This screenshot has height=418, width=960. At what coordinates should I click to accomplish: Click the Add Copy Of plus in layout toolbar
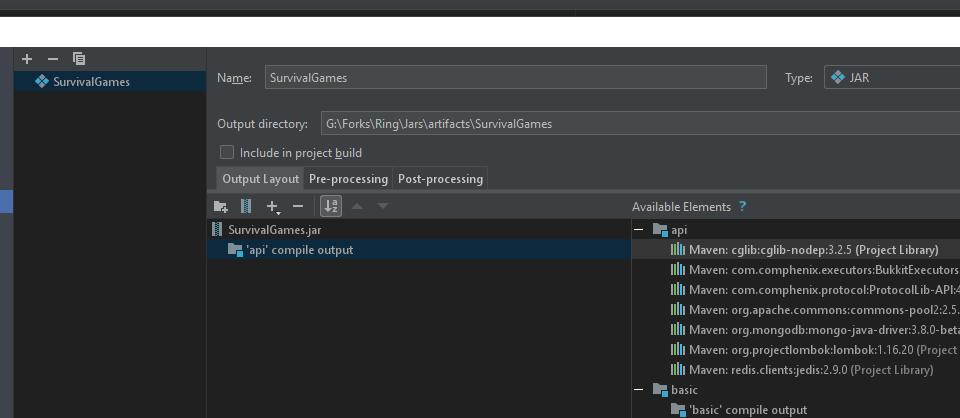[x=272, y=207]
